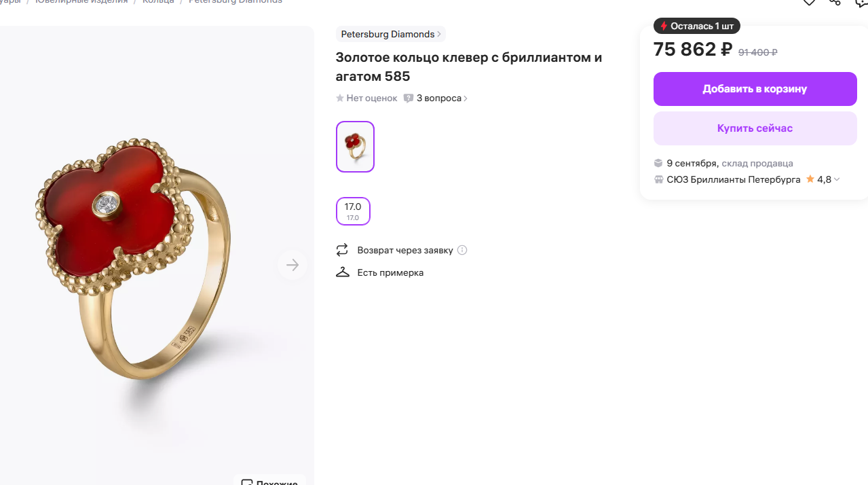
Task: Expand the seller rating 4,8 chevron
Action: point(837,180)
